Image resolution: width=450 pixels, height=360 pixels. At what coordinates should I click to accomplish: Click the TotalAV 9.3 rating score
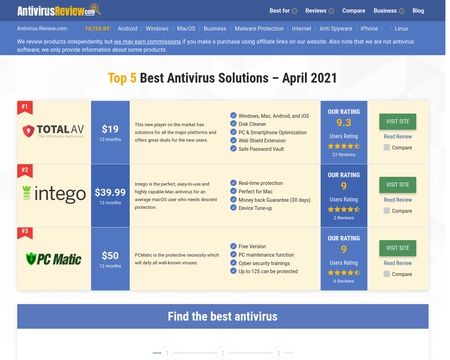tap(344, 123)
